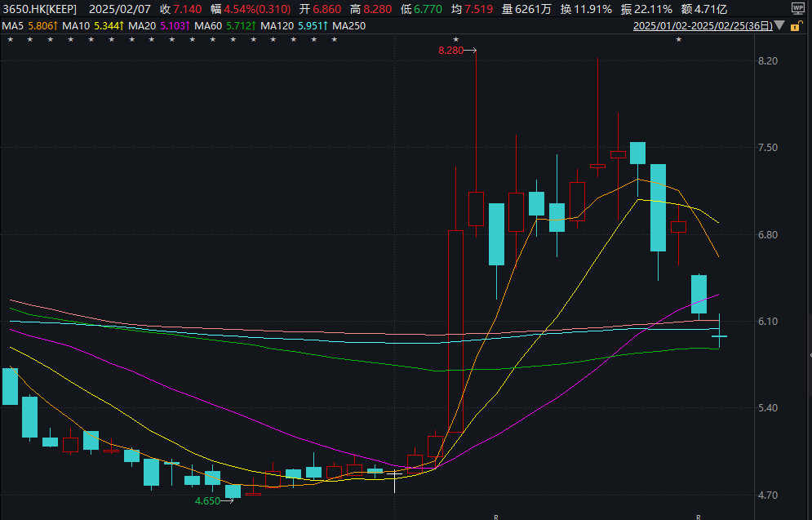Click the 收 7.140 closing price value

[180, 9]
